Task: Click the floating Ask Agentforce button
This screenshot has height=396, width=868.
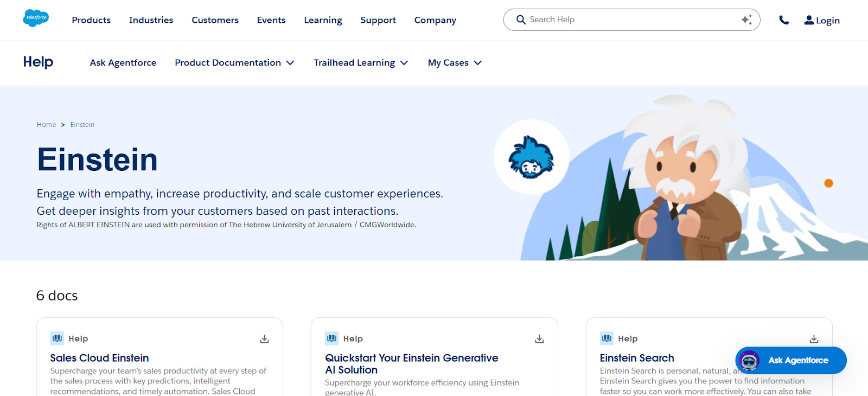Action: (x=791, y=360)
